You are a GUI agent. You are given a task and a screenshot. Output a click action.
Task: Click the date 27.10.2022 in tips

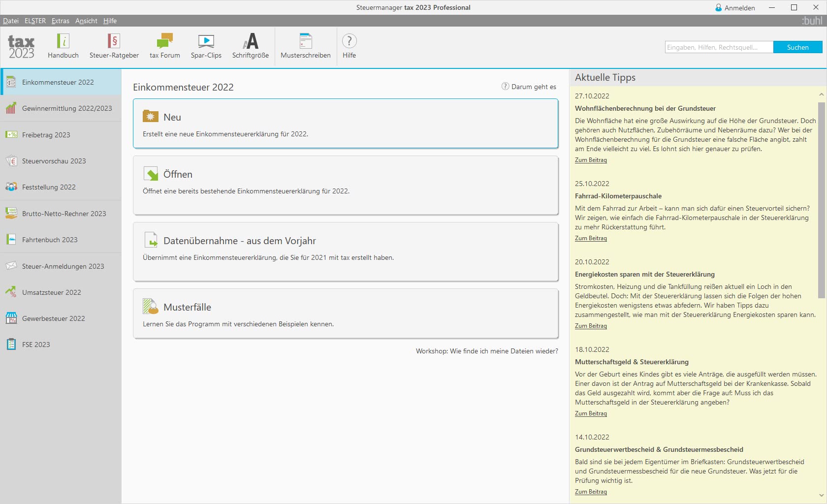click(x=592, y=96)
